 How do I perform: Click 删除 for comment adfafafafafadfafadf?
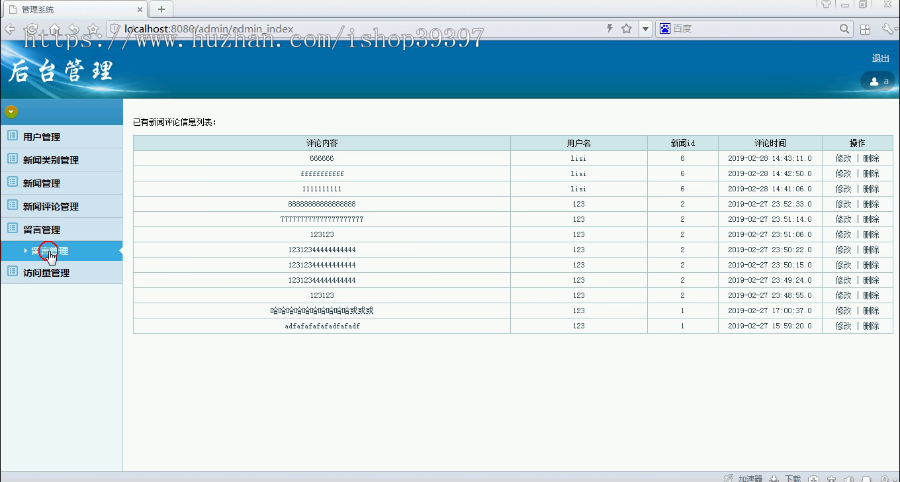point(871,326)
